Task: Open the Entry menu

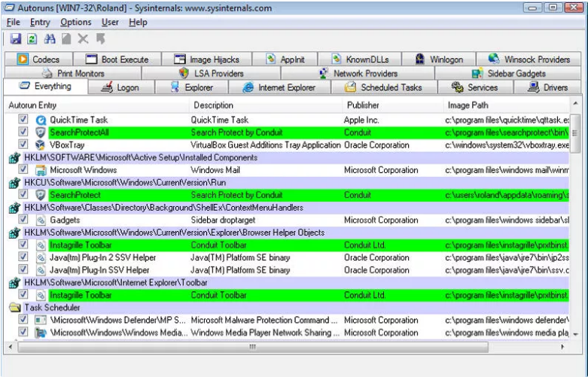Action: pos(40,22)
